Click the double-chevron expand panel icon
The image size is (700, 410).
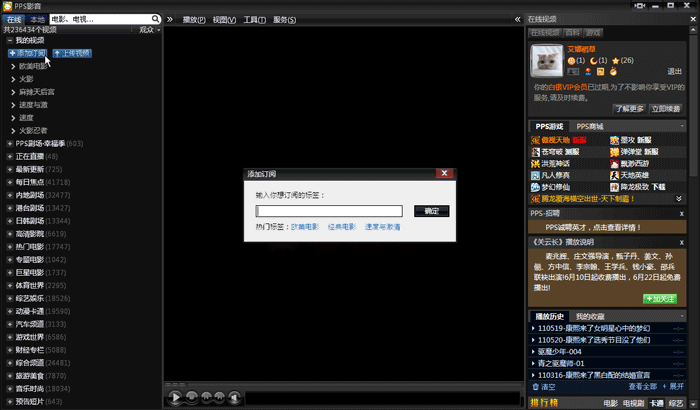click(170, 19)
